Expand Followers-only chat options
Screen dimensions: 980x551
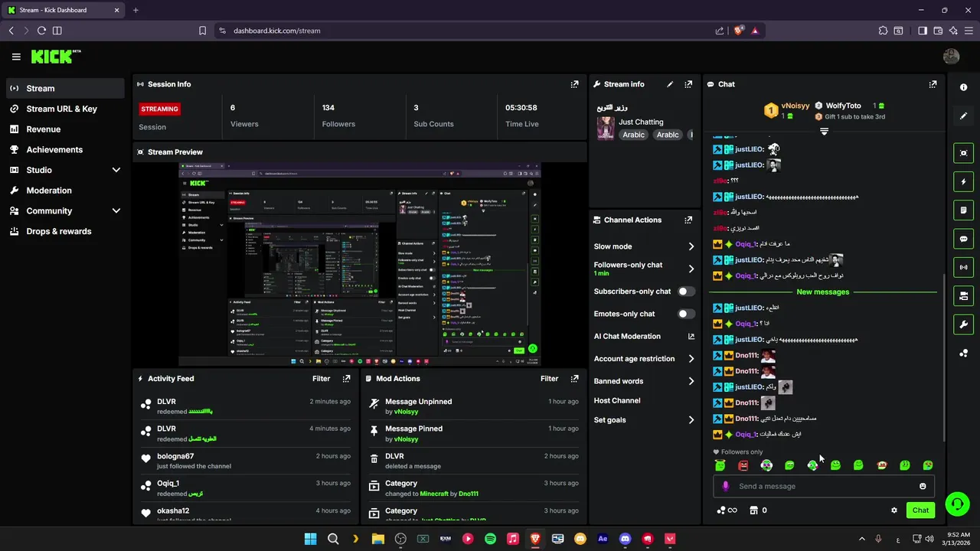click(691, 269)
